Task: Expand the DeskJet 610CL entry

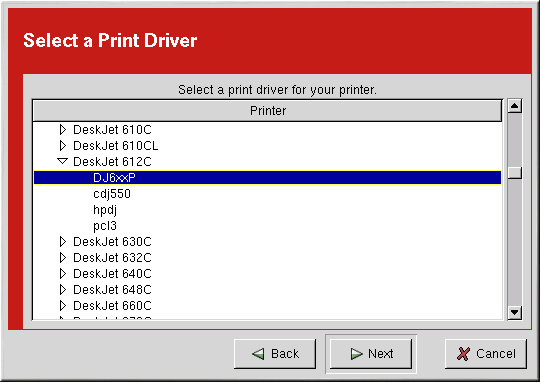Action: coord(63,146)
